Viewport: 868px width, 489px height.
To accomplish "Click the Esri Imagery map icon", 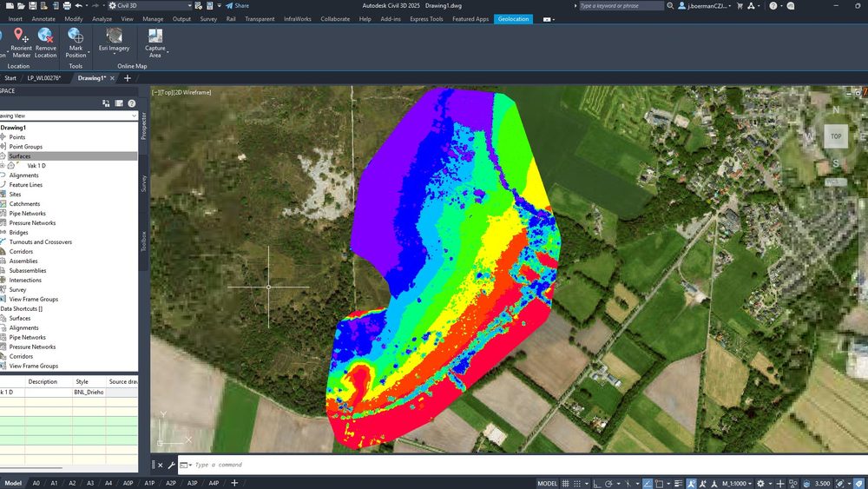I will click(114, 36).
